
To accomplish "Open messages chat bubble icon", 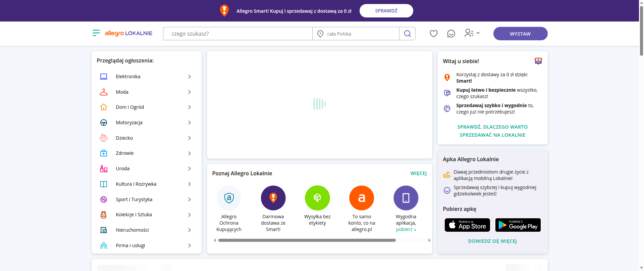I will click(x=451, y=34).
